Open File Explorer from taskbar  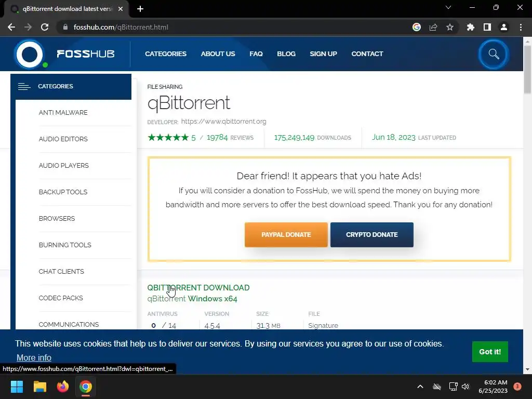pyautogui.click(x=39, y=387)
